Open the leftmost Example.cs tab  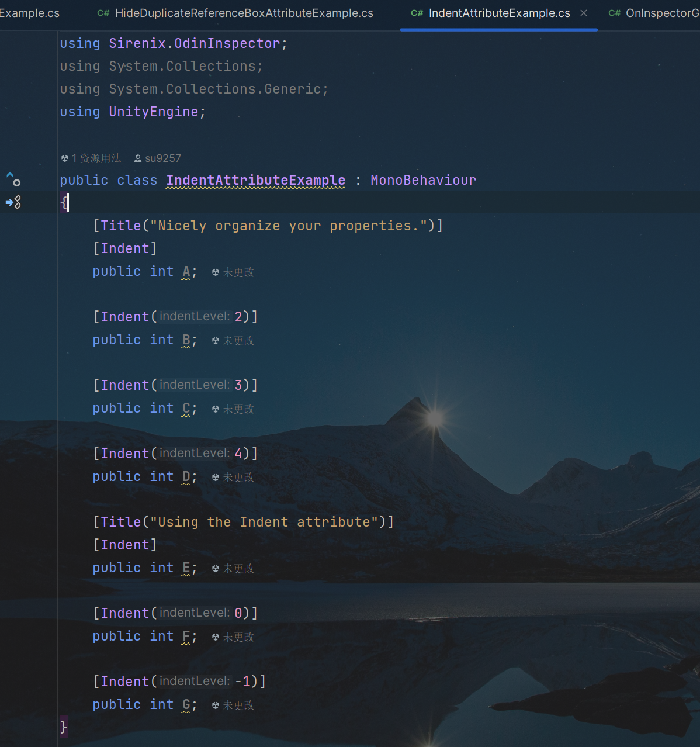click(x=29, y=13)
